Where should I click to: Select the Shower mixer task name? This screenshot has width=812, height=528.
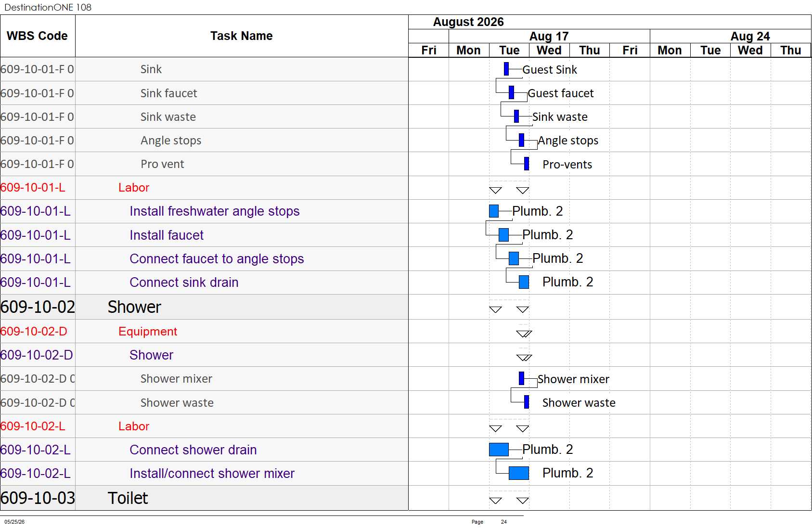coord(176,378)
